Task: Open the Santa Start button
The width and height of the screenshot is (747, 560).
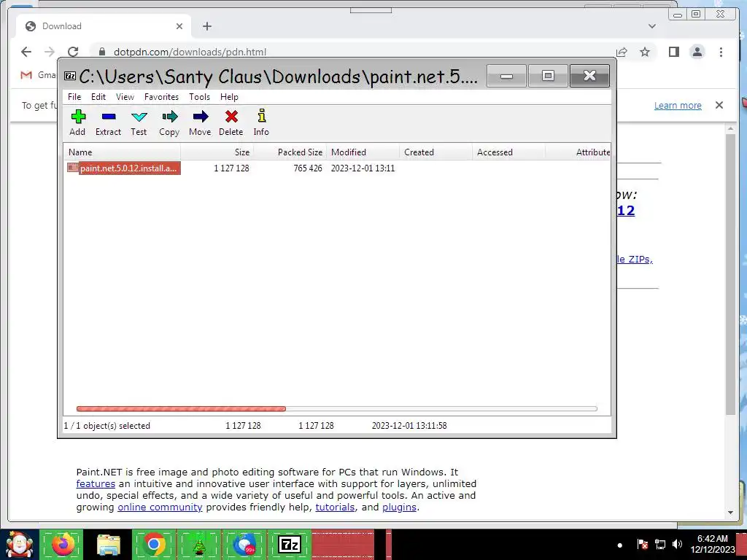Action: [x=20, y=545]
